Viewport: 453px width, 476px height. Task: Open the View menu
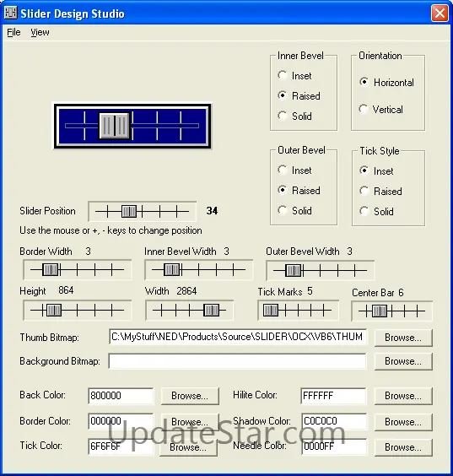pyautogui.click(x=40, y=32)
